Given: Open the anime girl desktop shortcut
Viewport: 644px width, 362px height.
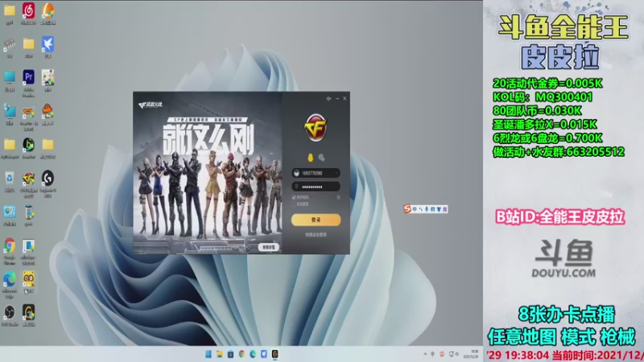Looking at the screenshot, I should pos(47,76).
